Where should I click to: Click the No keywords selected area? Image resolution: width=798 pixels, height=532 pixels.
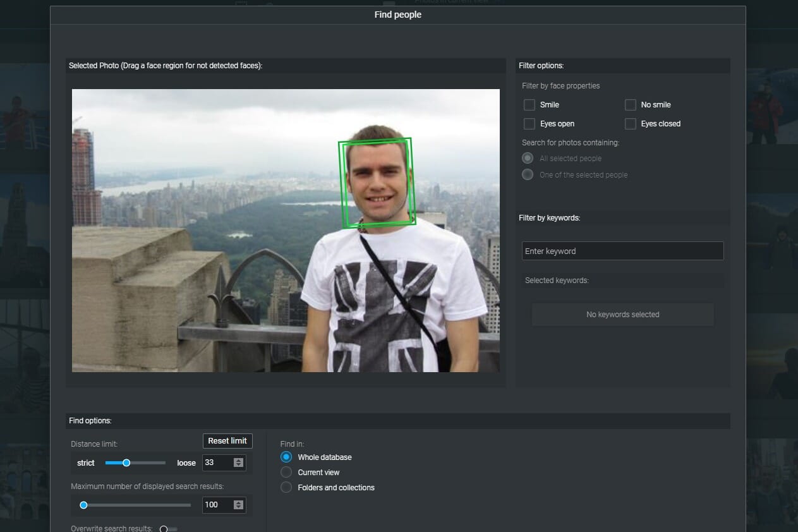click(x=622, y=314)
